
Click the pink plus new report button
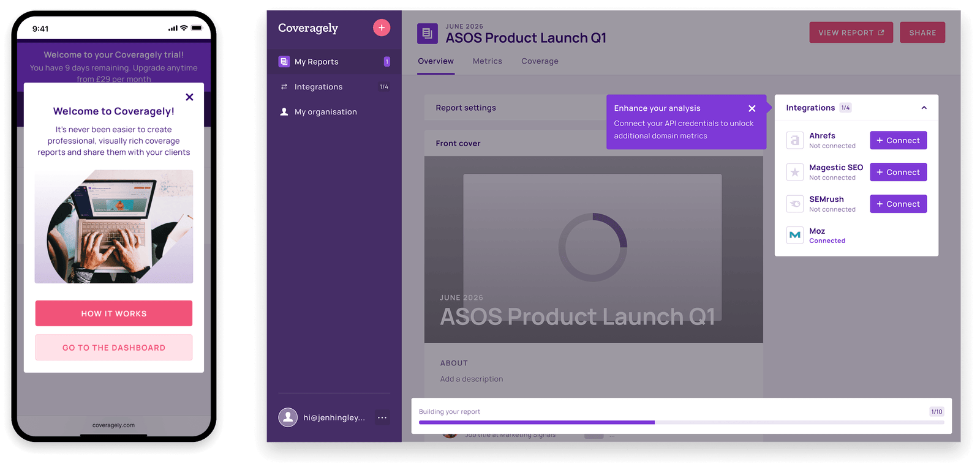[x=382, y=28]
